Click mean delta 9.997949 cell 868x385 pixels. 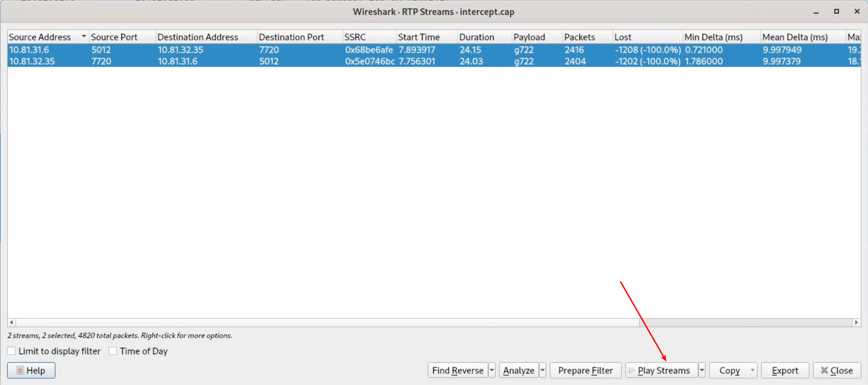click(x=782, y=50)
